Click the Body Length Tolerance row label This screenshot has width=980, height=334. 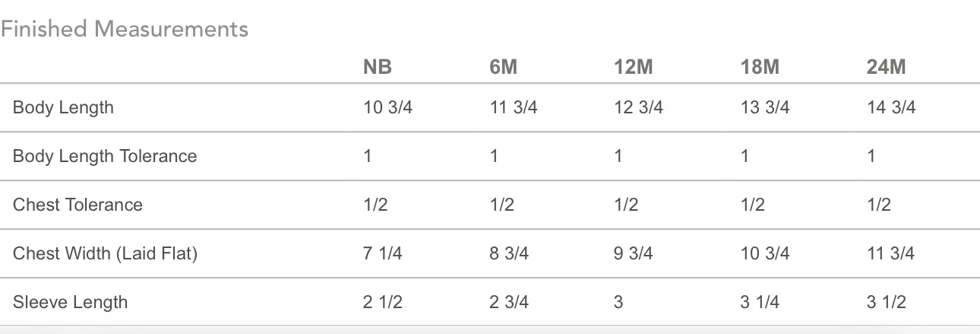[x=105, y=156]
